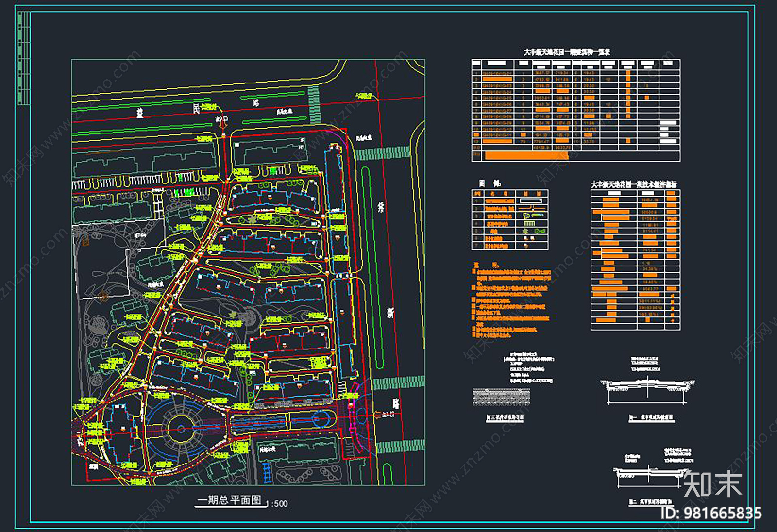Click the road label character '新'
This screenshot has height=532, width=777.
pyautogui.click(x=390, y=313)
